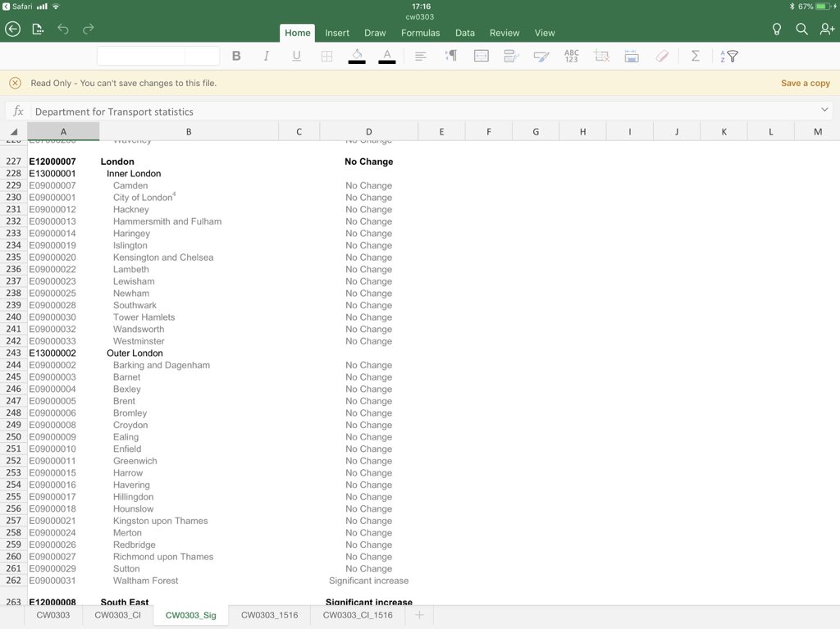
Task: Tap the Share person-plus icon
Action: [x=827, y=29]
